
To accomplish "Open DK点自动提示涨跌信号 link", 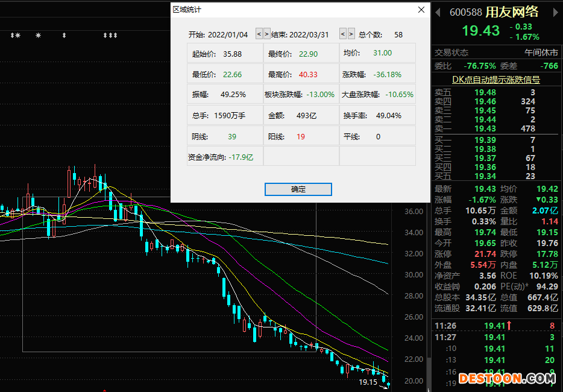I will point(496,80).
